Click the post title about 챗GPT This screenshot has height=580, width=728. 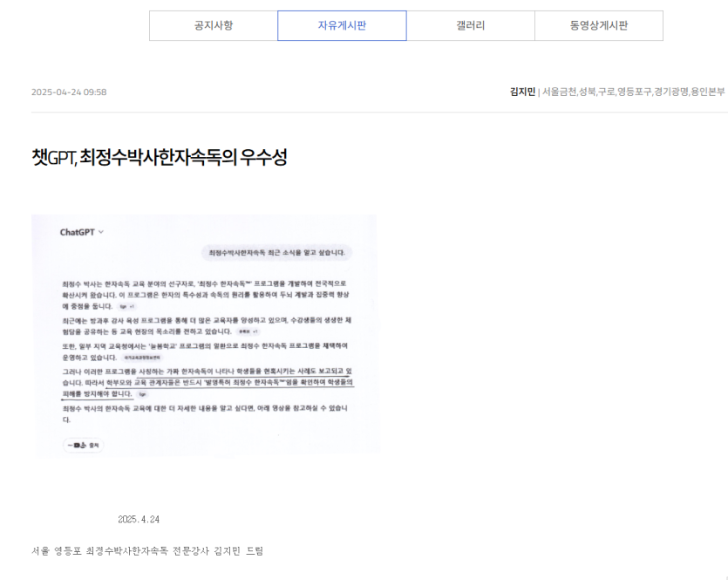click(159, 158)
